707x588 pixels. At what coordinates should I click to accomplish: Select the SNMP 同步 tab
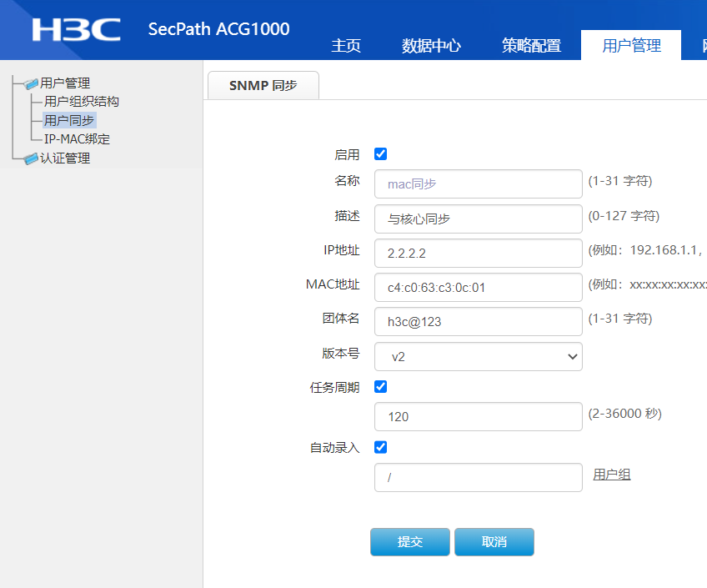[263, 85]
